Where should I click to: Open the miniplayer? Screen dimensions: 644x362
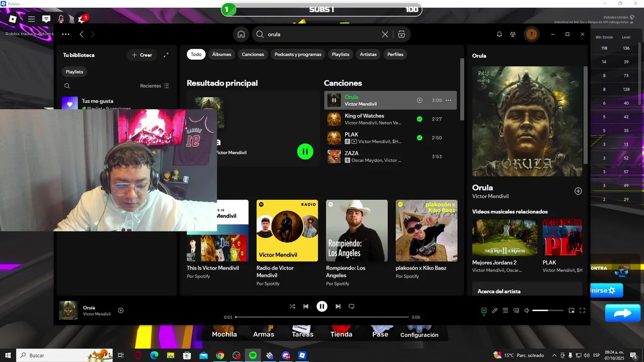572,310
